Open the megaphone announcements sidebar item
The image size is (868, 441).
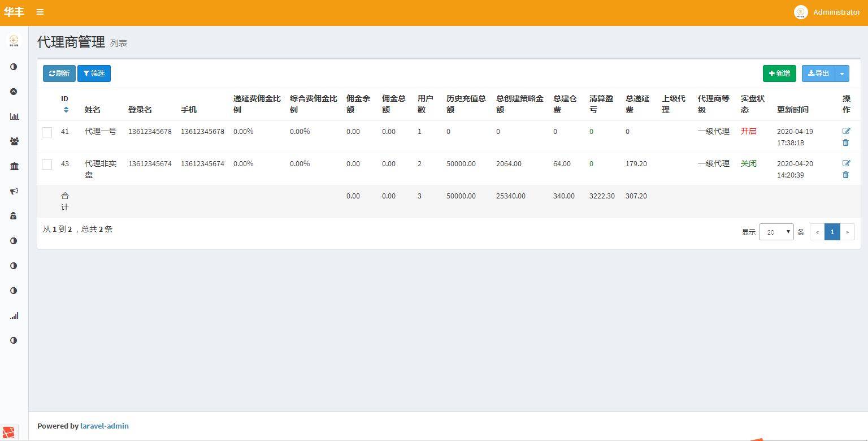click(14, 191)
